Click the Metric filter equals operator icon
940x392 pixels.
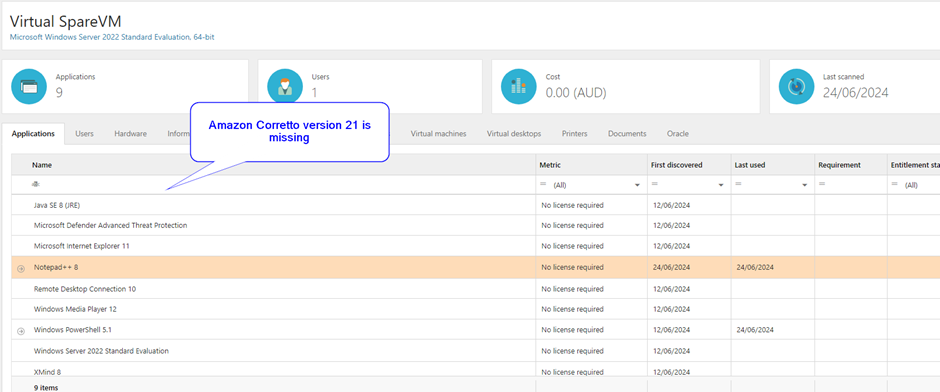coord(543,185)
